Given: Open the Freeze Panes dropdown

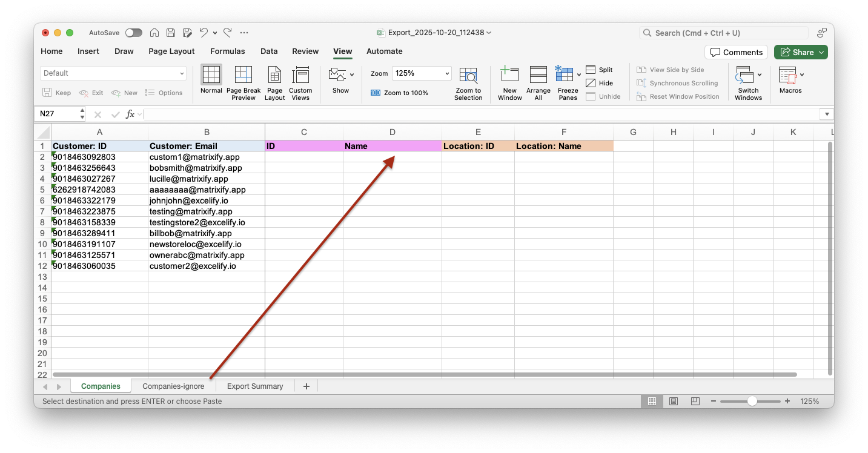Looking at the screenshot, I should [x=579, y=74].
